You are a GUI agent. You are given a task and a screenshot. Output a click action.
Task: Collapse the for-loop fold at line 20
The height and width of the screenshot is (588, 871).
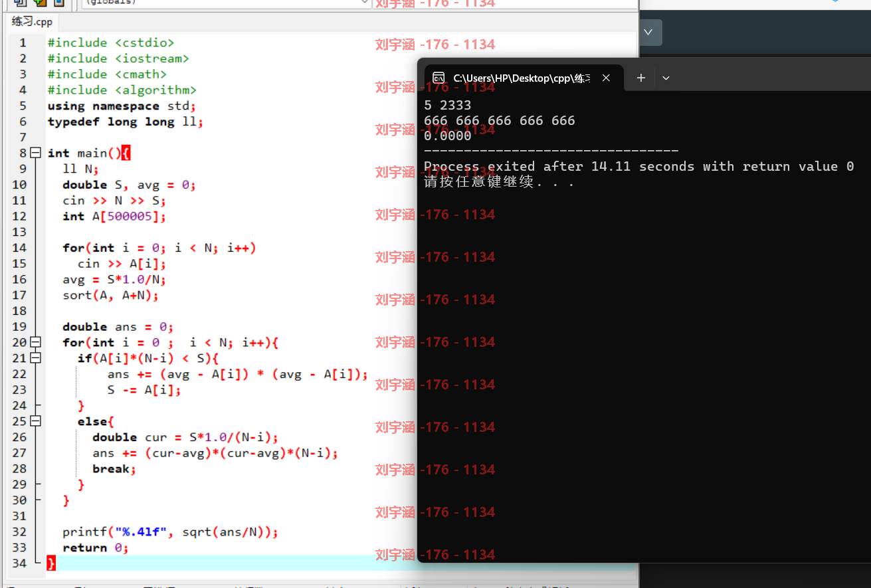35,343
